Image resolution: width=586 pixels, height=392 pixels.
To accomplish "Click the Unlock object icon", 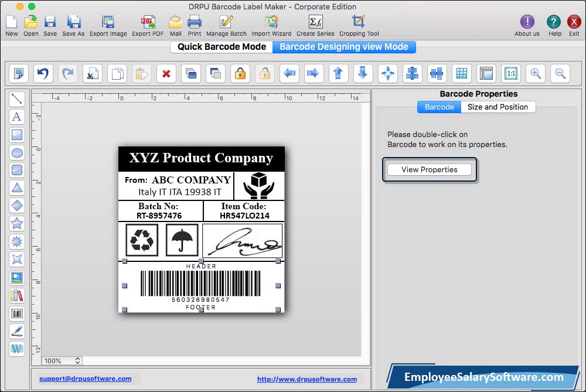I will click(265, 73).
